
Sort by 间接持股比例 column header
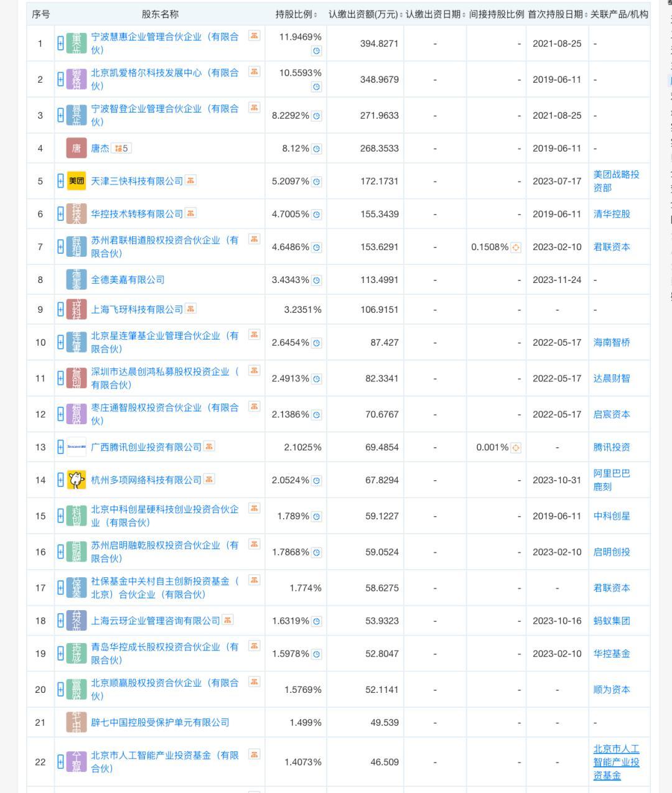click(496, 14)
